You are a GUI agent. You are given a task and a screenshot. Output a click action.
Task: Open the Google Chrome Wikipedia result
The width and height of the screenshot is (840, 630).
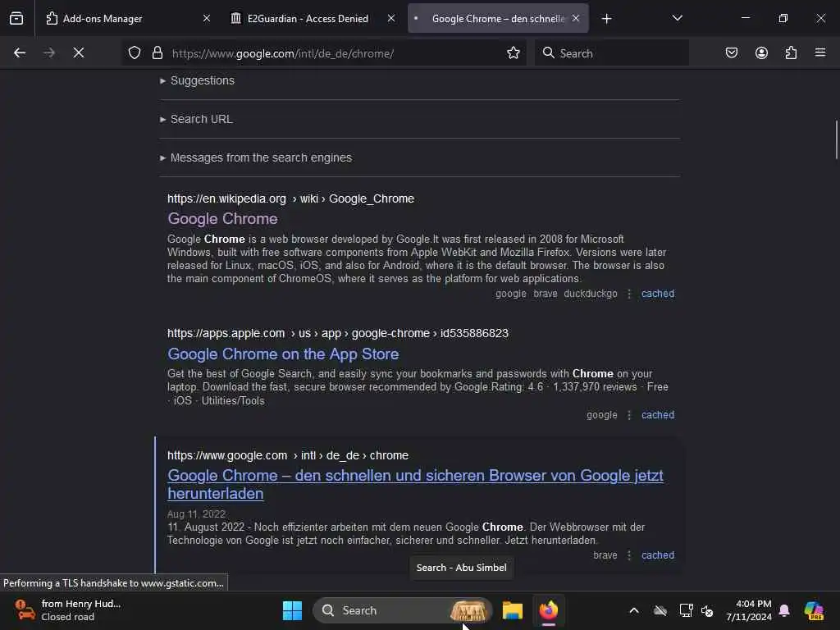coord(222,219)
